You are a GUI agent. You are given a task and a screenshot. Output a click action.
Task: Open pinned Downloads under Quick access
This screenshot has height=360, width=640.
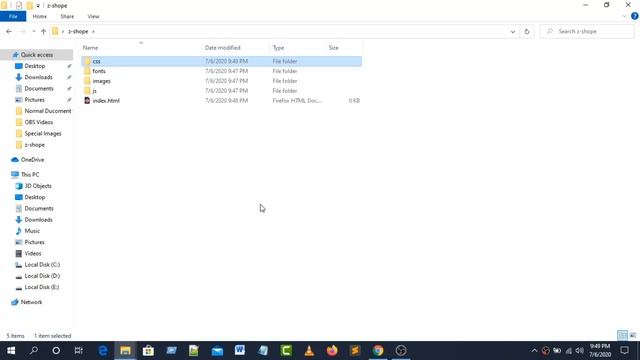(37, 77)
